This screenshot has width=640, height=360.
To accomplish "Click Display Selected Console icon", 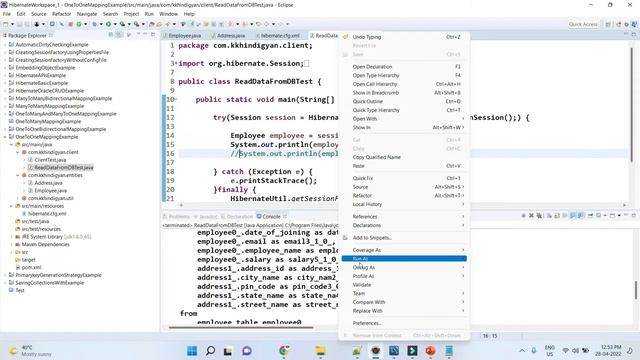I will click(x=598, y=216).
